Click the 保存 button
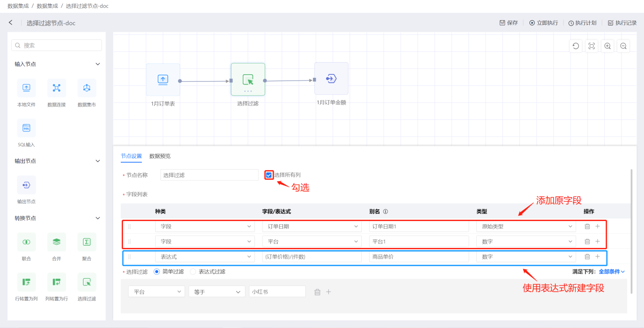This screenshot has width=644, height=328. 508,23
